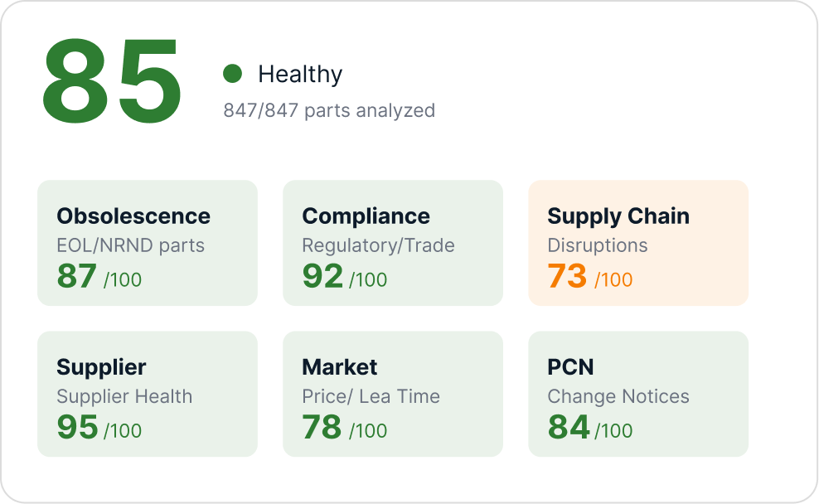Toggle the highlighted Supply Chain warning state
819x504 pixels.
(638, 241)
